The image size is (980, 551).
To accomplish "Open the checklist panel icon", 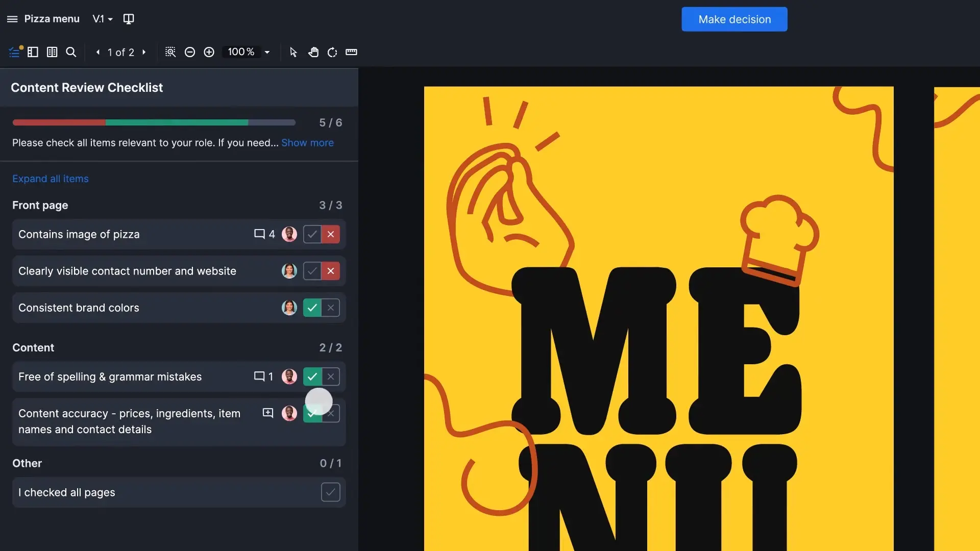I will pos(15,52).
